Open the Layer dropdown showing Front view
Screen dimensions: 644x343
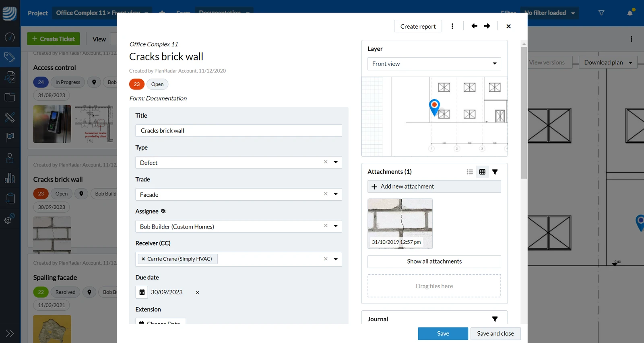(434, 64)
